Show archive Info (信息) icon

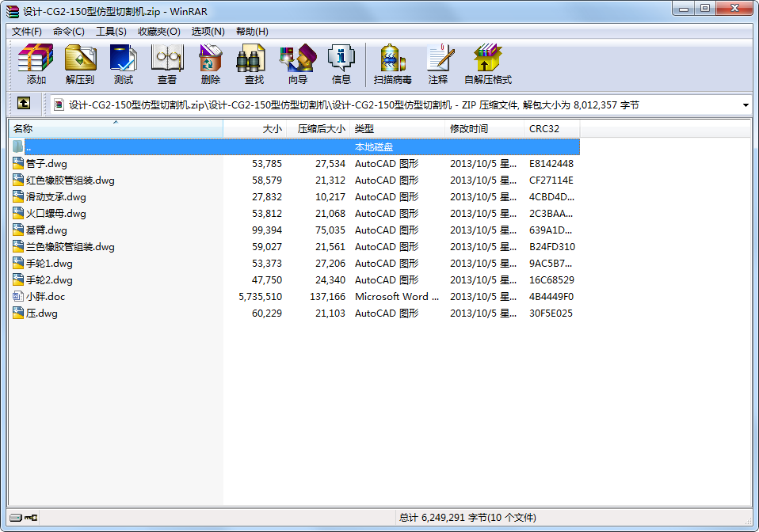pos(341,58)
